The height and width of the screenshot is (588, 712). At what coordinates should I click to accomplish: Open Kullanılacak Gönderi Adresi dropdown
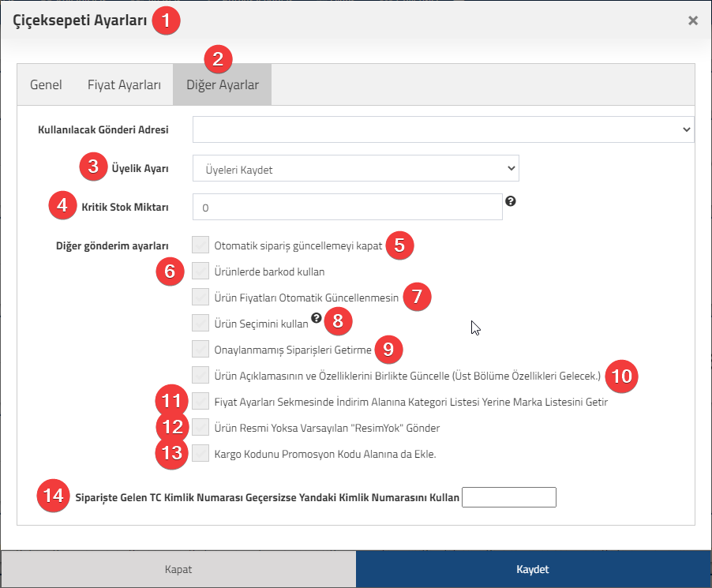pyautogui.click(x=443, y=129)
